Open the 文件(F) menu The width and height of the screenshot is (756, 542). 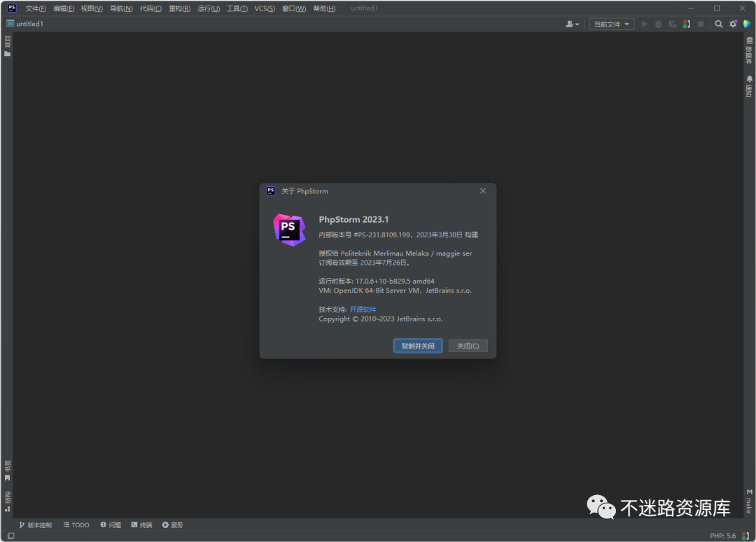pyautogui.click(x=36, y=8)
